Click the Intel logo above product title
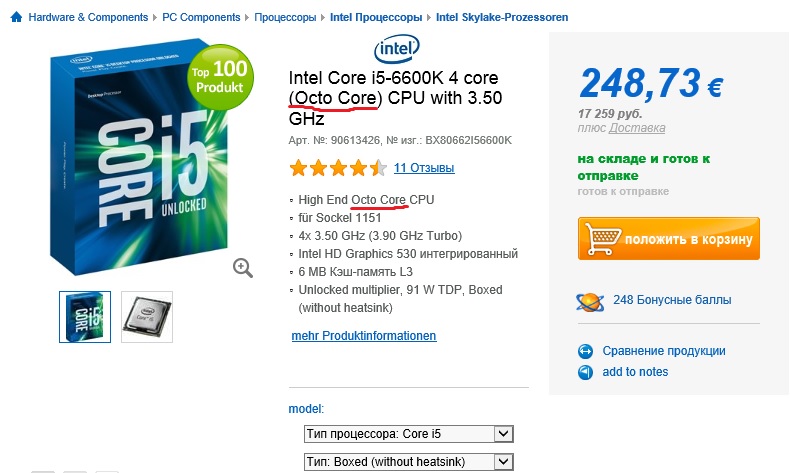Screen dimensions: 790x473 (x=399, y=48)
